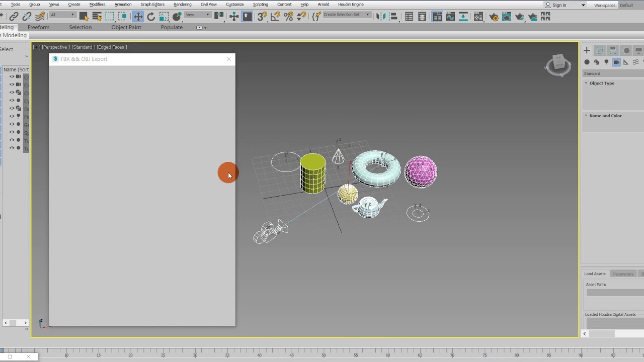Toggle Keyboard Shortcut Override
This screenshot has width=644, height=362.
[x=247, y=17]
